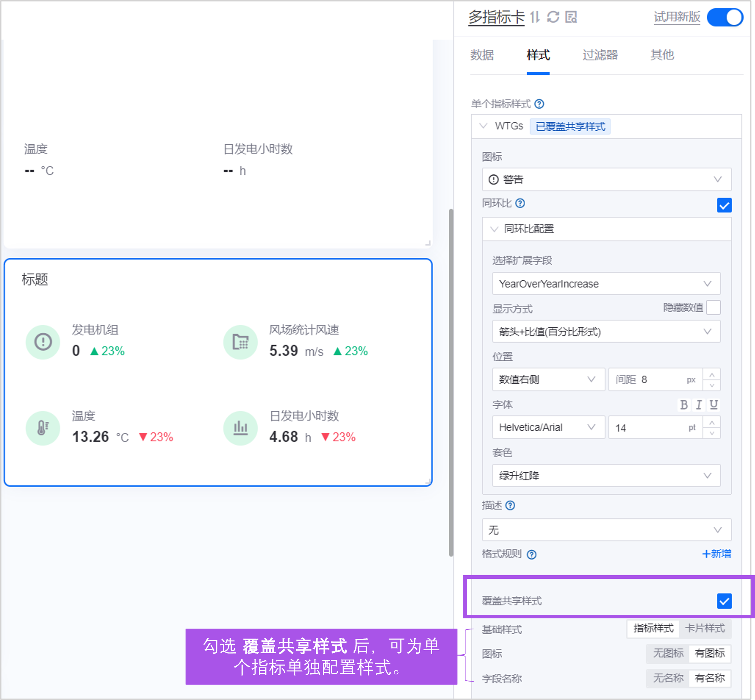Open the YearOverYearIncrease field dropdown

click(606, 284)
